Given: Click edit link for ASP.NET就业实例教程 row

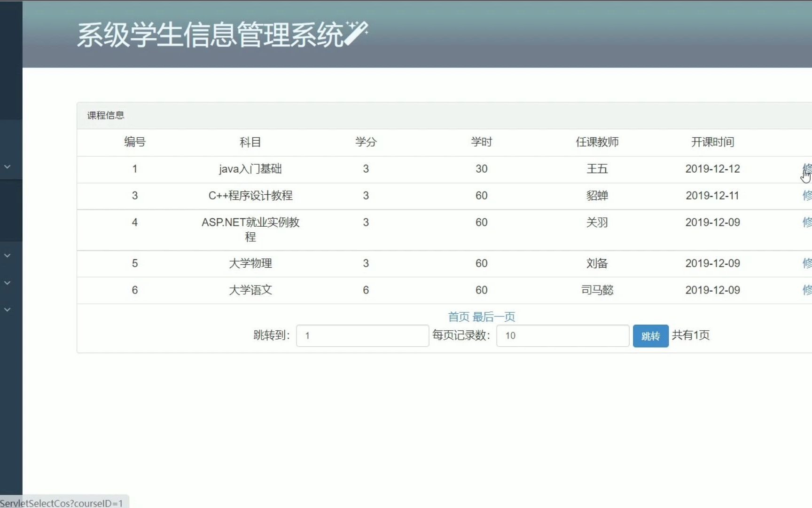Looking at the screenshot, I should click(x=807, y=222).
